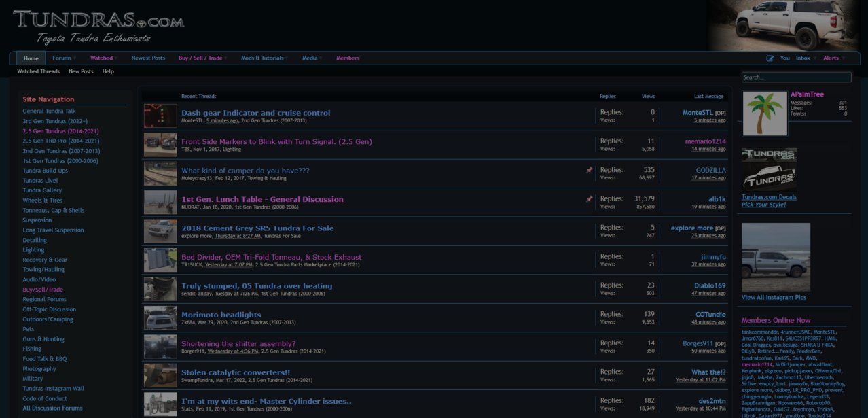
Task: Open the Shortening the shifter assembly thread
Action: (238, 343)
